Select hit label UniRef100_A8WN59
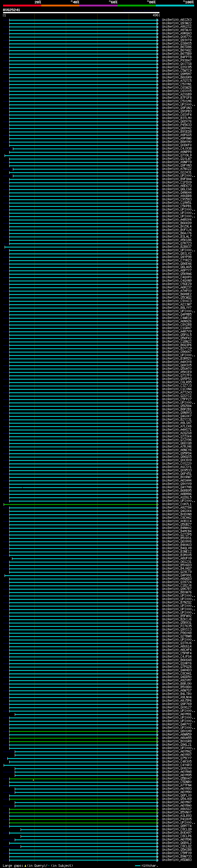 [x=177, y=735]
